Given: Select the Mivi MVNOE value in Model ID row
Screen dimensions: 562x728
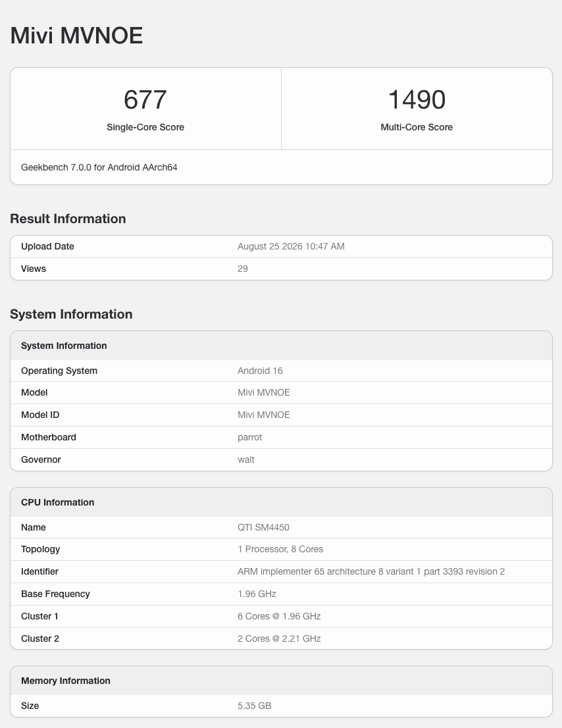Looking at the screenshot, I should coord(264,415).
